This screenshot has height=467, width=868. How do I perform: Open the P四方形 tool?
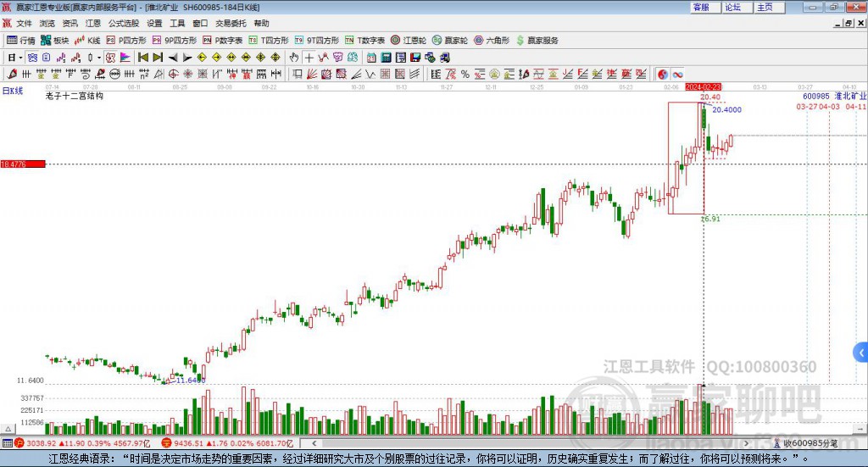(x=126, y=41)
